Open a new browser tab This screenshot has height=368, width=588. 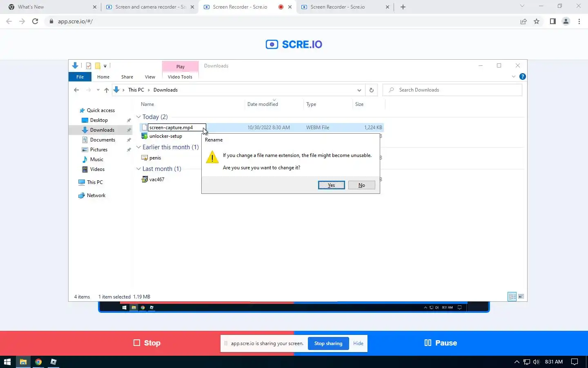[403, 7]
